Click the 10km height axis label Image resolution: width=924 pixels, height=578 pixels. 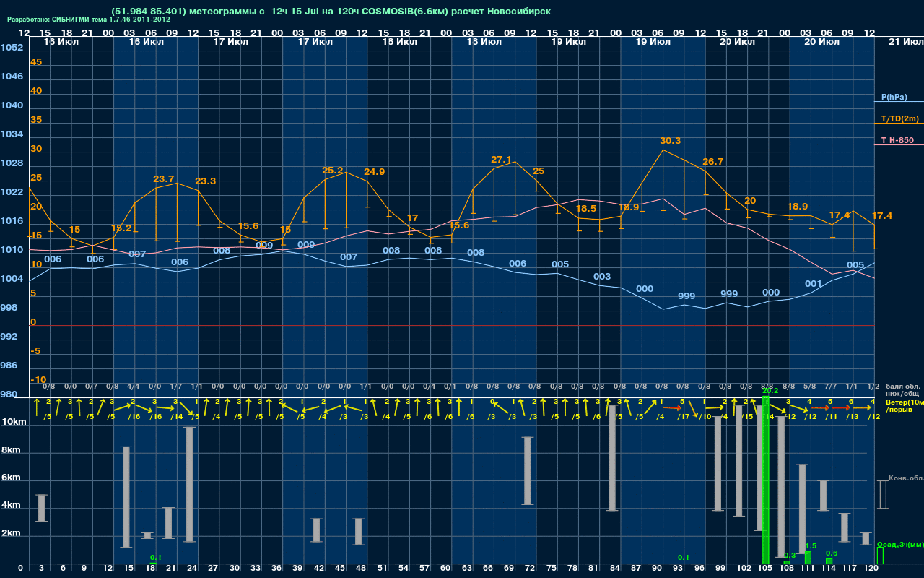tap(14, 422)
